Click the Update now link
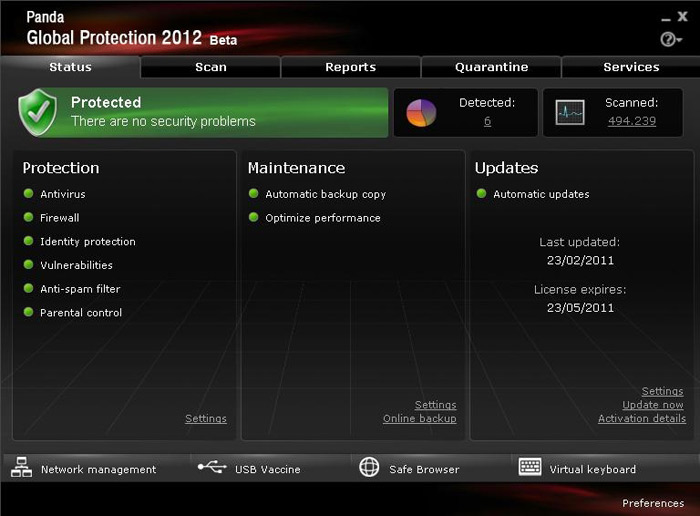This screenshot has width=700, height=516. [653, 405]
